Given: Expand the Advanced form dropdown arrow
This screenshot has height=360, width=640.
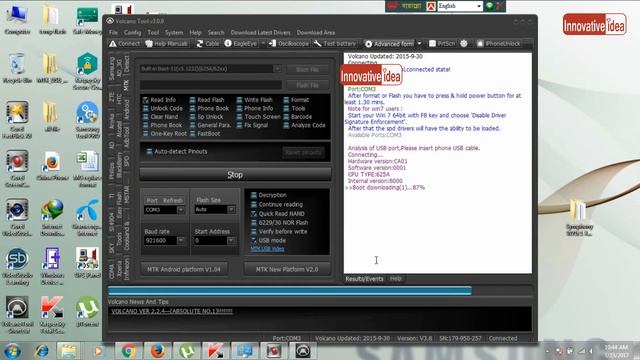Looking at the screenshot, I should (419, 44).
